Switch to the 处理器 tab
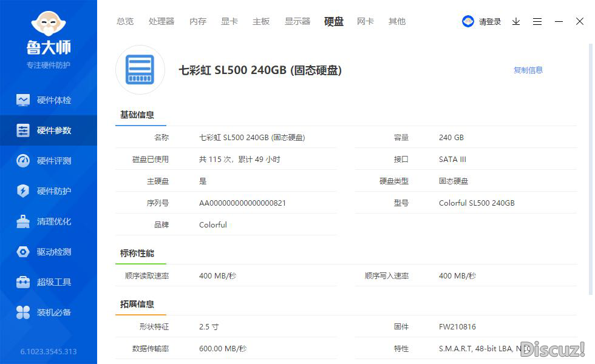The width and height of the screenshot is (595, 364). click(161, 21)
